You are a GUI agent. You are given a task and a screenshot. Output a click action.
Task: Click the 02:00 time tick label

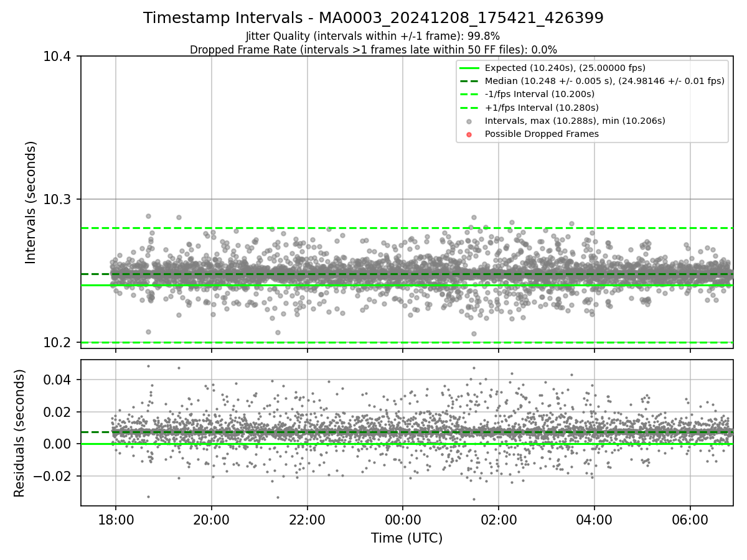499,520
